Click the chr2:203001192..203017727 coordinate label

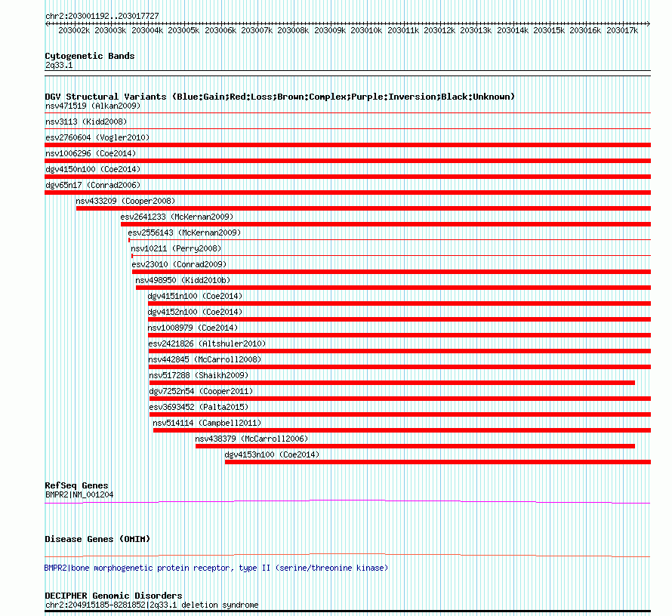click(x=102, y=16)
